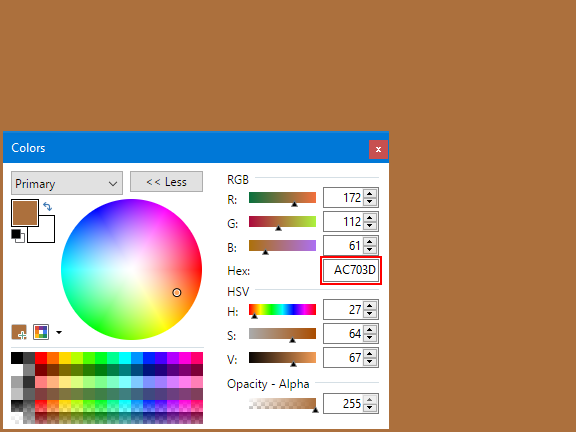Viewport: 576px width, 432px height.
Task: Increase the B value with up arrow
Action: click(x=370, y=241)
